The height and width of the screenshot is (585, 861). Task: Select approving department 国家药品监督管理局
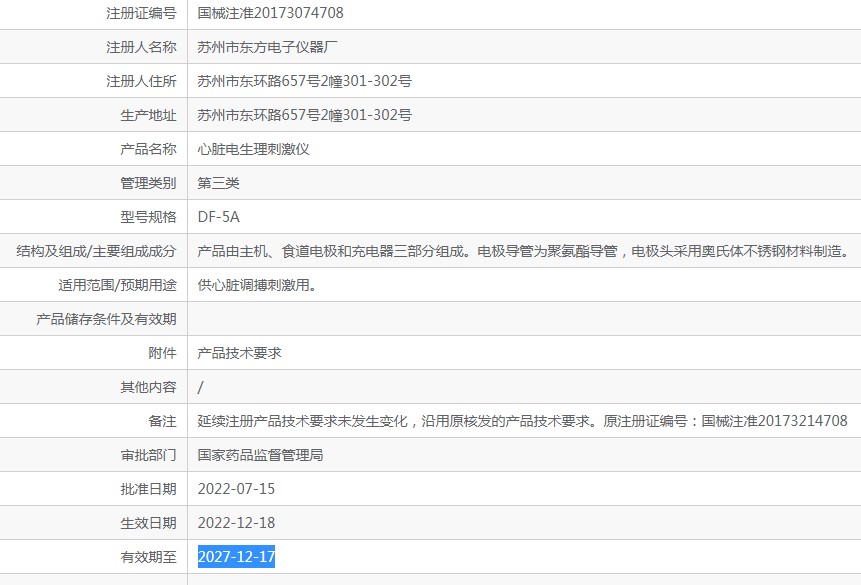coord(260,455)
